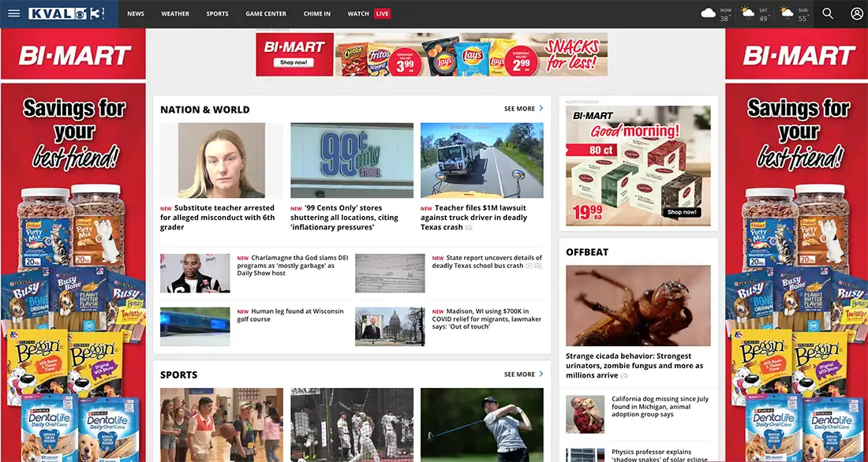Viewport: 868px width, 462px height.
Task: Open substitute teacher mugshot thumbnail
Action: pyautogui.click(x=222, y=161)
